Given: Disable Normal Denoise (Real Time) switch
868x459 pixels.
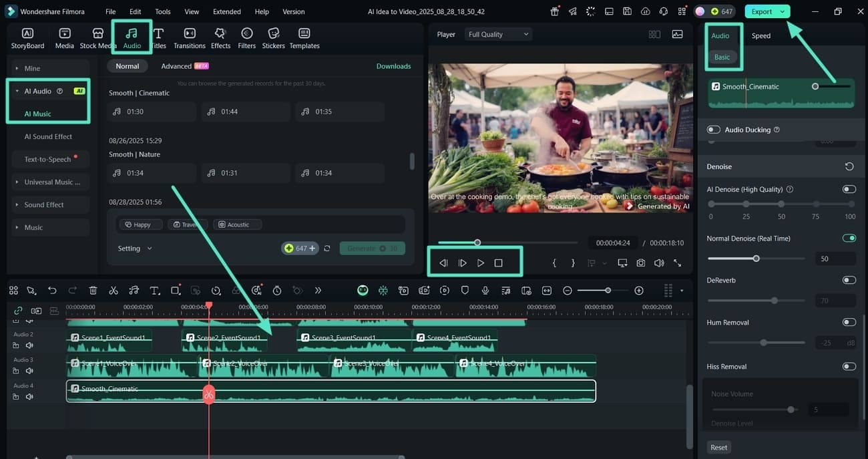Looking at the screenshot, I should [x=849, y=238].
